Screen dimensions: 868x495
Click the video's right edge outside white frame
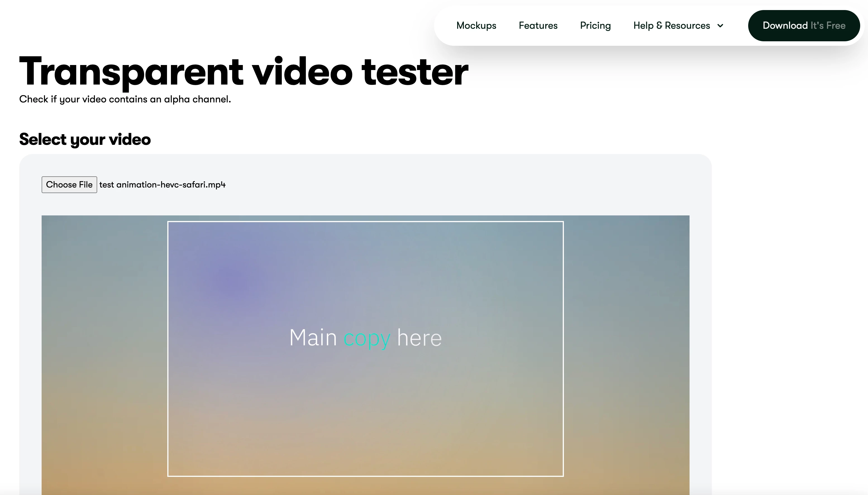(626, 340)
